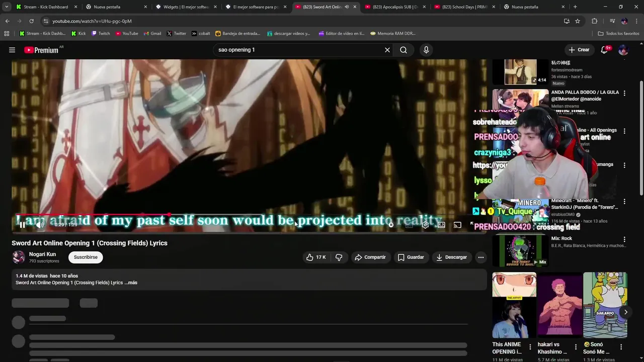Open the Twitch bookmark
This screenshot has width=644, height=362.
pyautogui.click(x=101, y=34)
